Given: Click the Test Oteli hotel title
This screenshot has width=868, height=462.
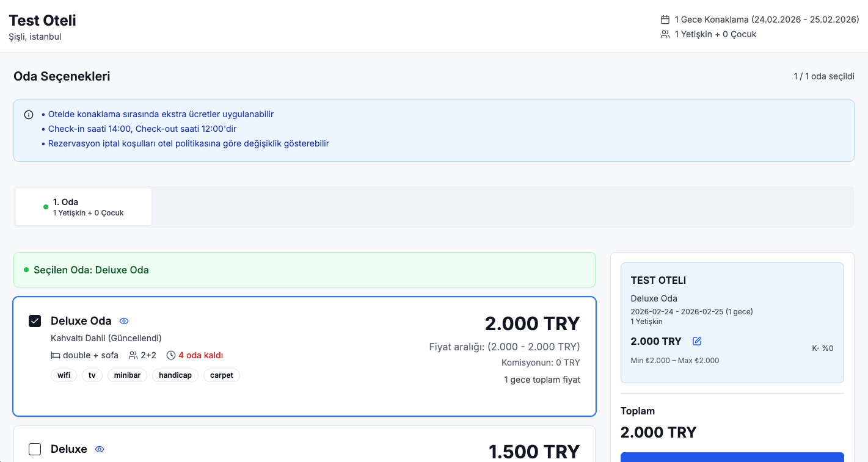Looking at the screenshot, I should (x=42, y=20).
